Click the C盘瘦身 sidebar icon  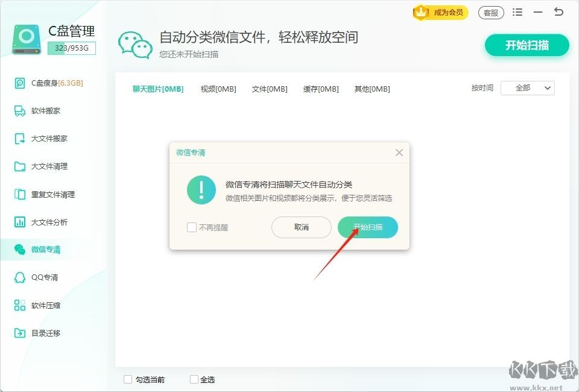tap(20, 83)
